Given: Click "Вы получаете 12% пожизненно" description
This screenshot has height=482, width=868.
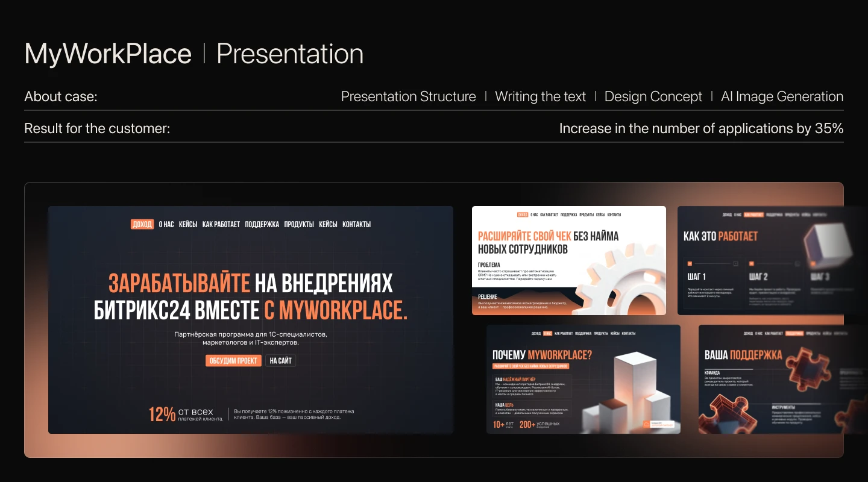Looking at the screenshot, I should (x=294, y=415).
